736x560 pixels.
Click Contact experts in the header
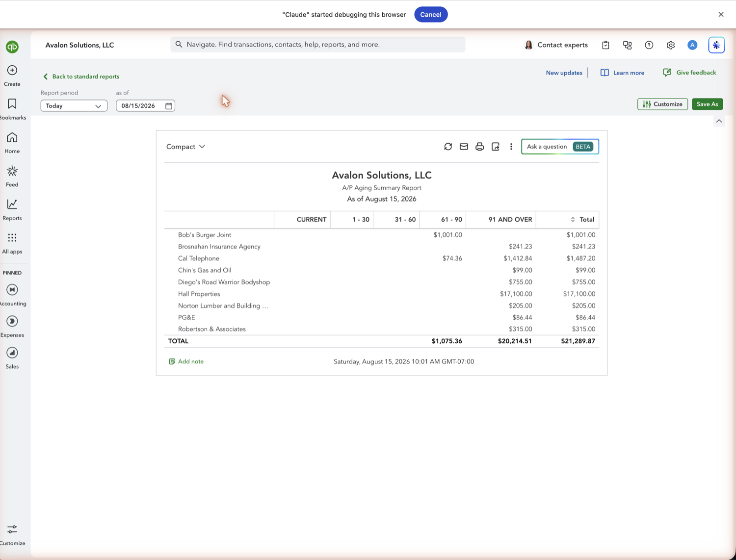556,45
